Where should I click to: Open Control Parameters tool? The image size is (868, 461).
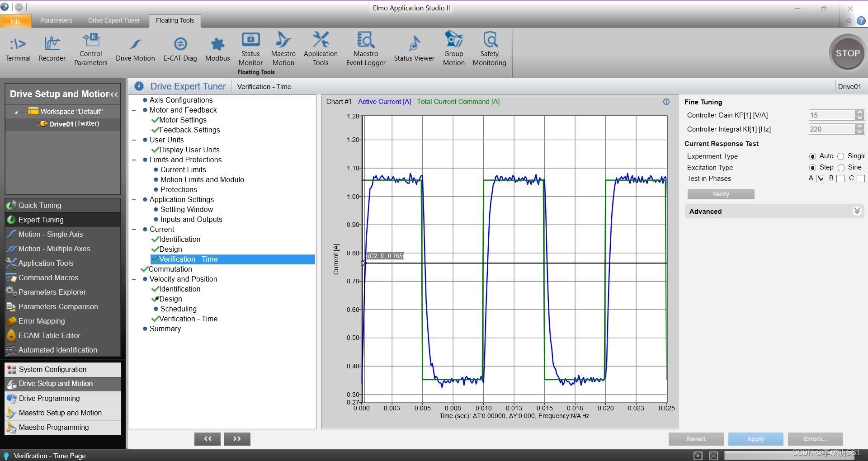(91, 50)
